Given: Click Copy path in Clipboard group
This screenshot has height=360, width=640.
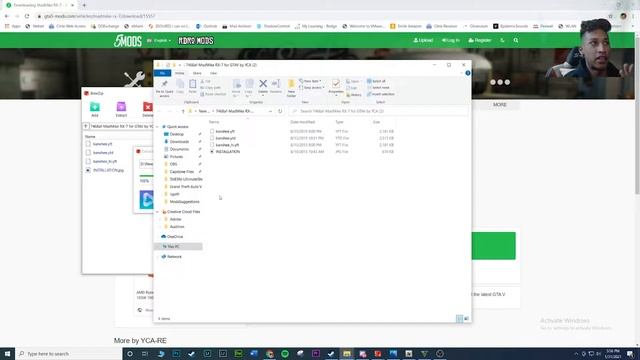Looking at the screenshot, I should click(210, 88).
